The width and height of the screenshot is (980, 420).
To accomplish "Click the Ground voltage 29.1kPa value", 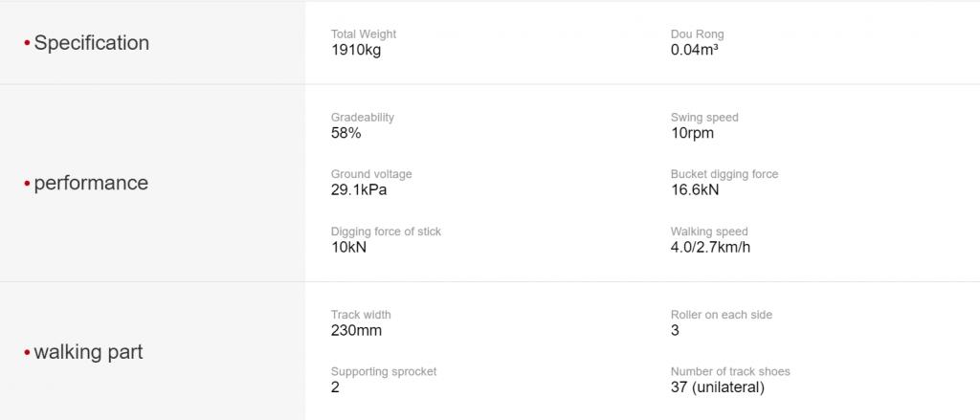I will tap(359, 190).
